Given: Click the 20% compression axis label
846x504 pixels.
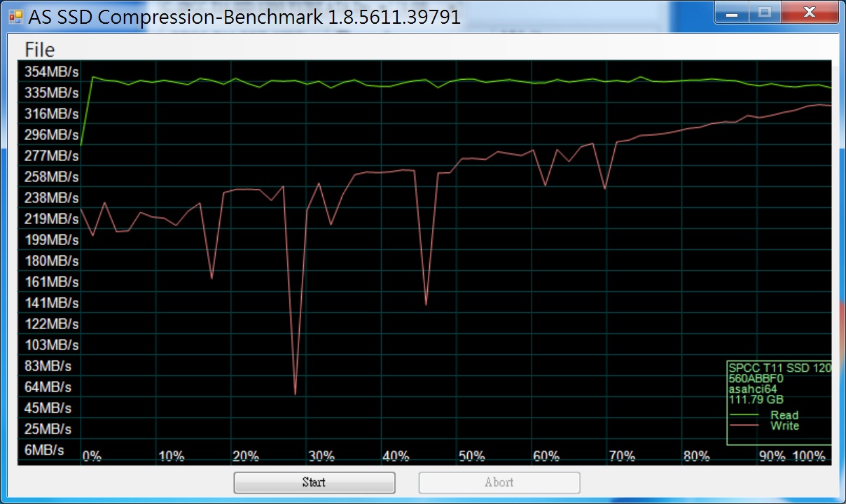Looking at the screenshot, I should point(246,456).
